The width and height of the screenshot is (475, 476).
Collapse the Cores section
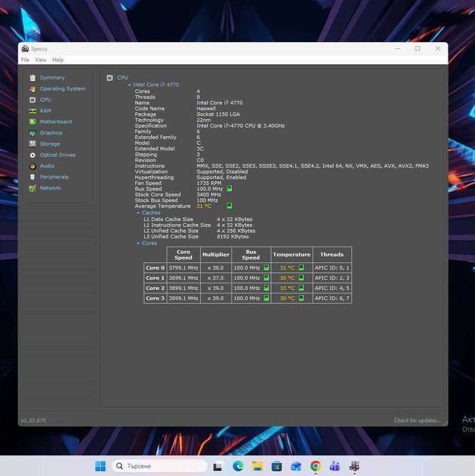pyautogui.click(x=138, y=244)
